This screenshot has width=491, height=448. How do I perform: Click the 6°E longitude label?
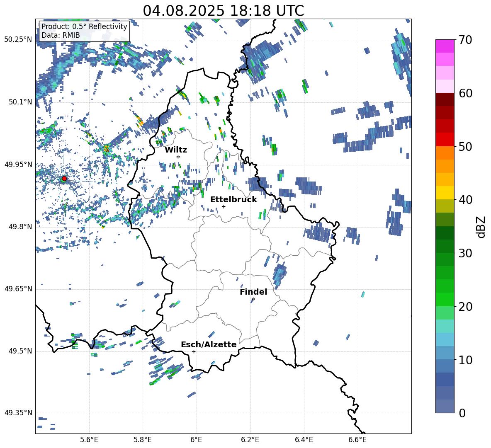pos(196,440)
